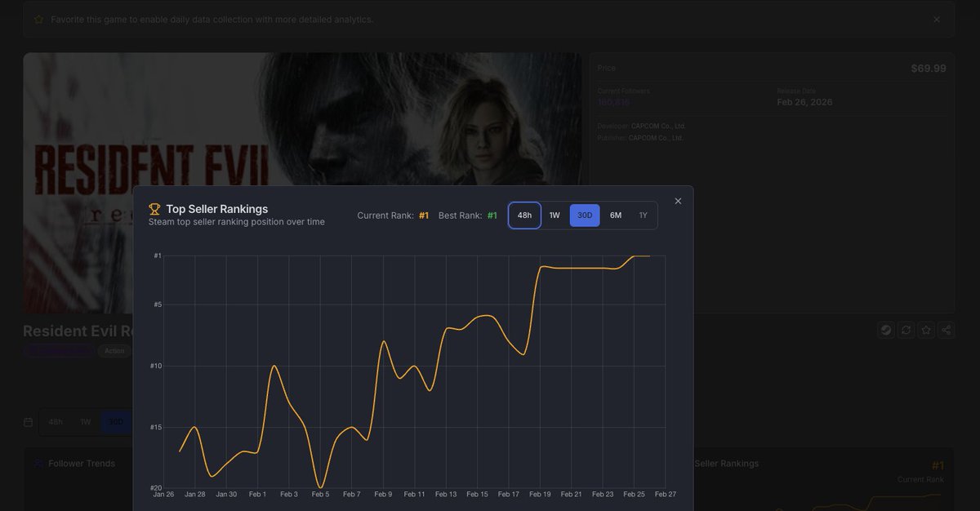Viewport: 980px width, 511px height.
Task: Select the 30D range in the dialog
Action: pos(585,216)
